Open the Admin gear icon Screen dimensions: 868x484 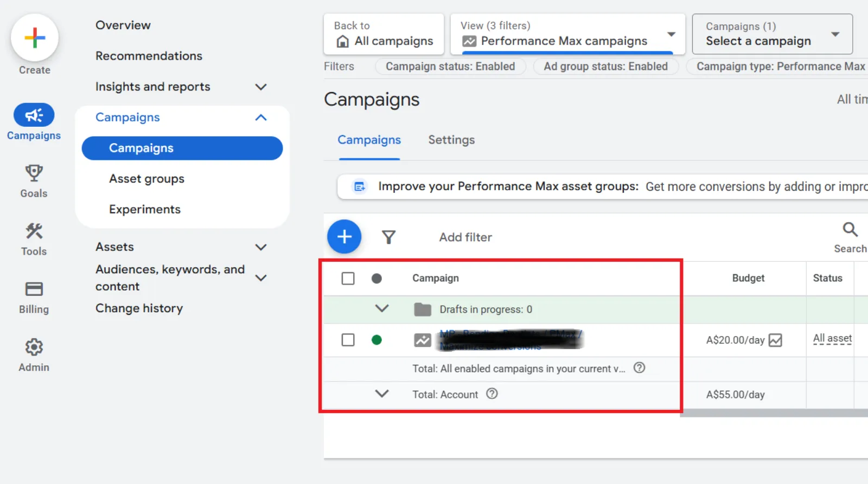[x=34, y=347]
